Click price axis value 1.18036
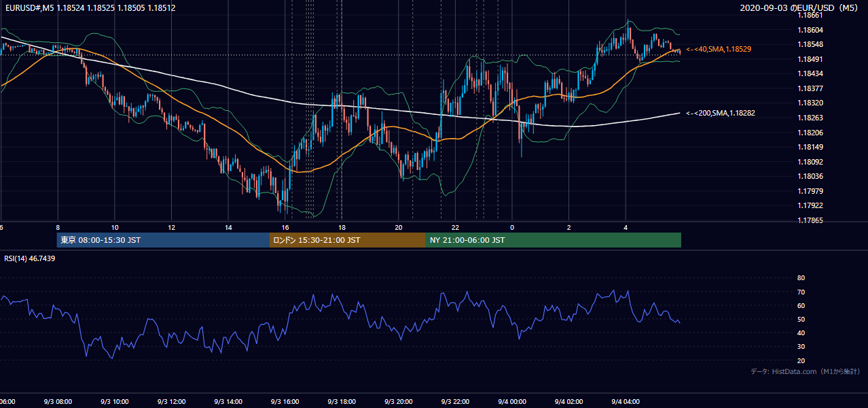The height and width of the screenshot is (408, 868). pyautogui.click(x=810, y=177)
